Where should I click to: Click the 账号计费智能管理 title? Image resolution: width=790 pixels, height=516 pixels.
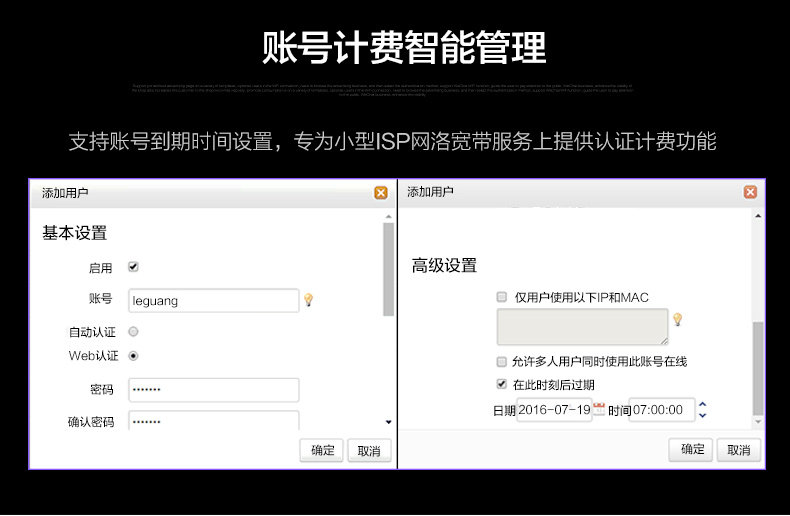(404, 47)
